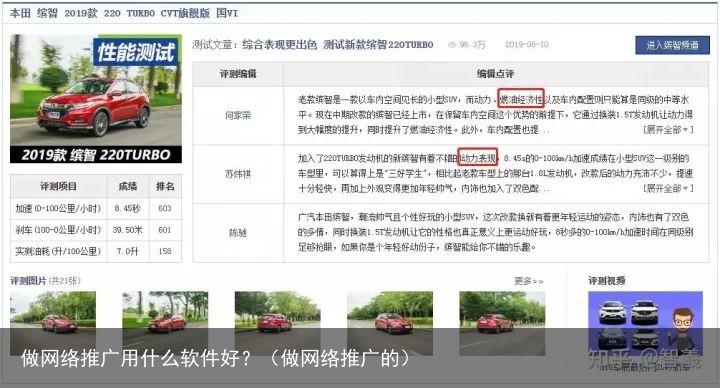
Task: Click the 编辑点评 table header
Action: click(x=495, y=74)
